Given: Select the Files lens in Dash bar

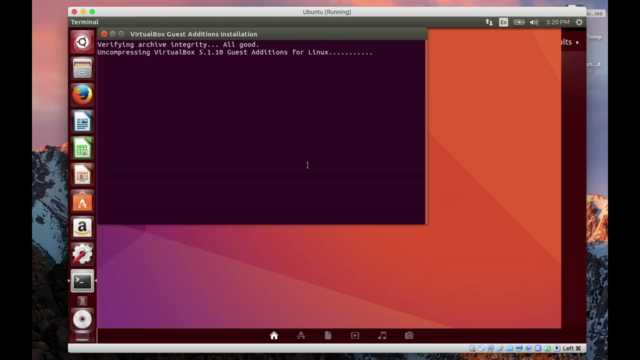Looking at the screenshot, I should coord(328,336).
